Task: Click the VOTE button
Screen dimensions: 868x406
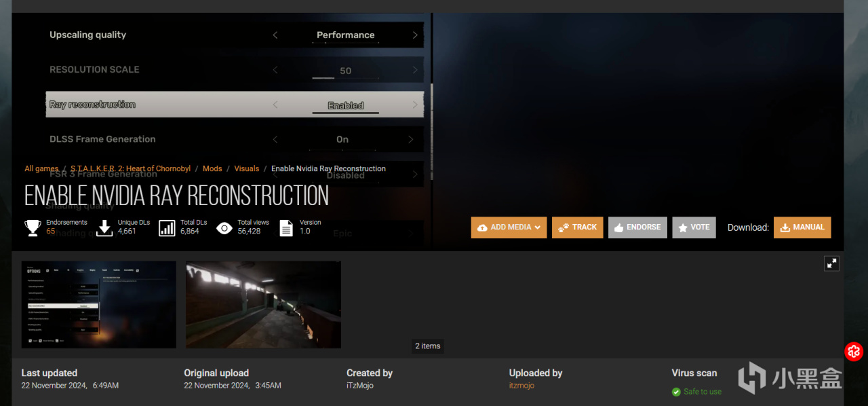Action: tap(694, 227)
